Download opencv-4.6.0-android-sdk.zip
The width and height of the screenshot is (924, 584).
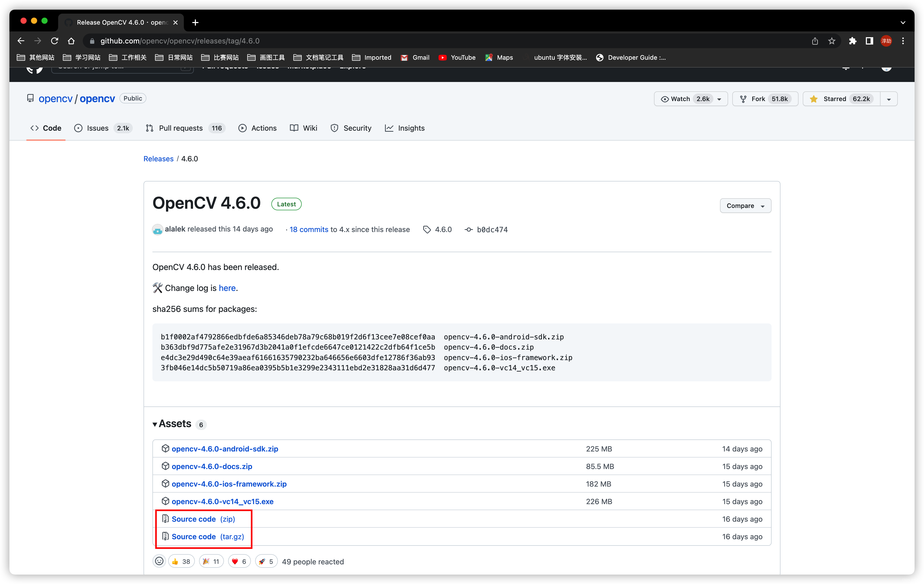(x=225, y=449)
